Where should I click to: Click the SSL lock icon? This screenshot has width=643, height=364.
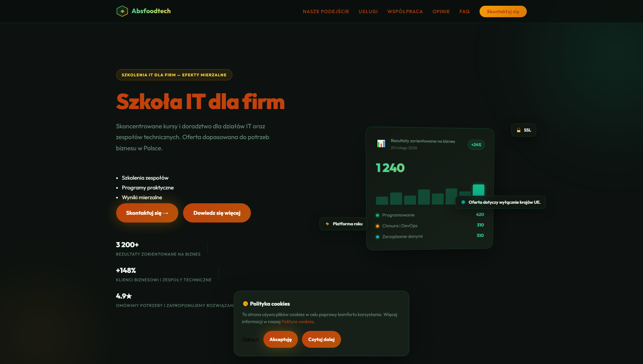(x=519, y=130)
